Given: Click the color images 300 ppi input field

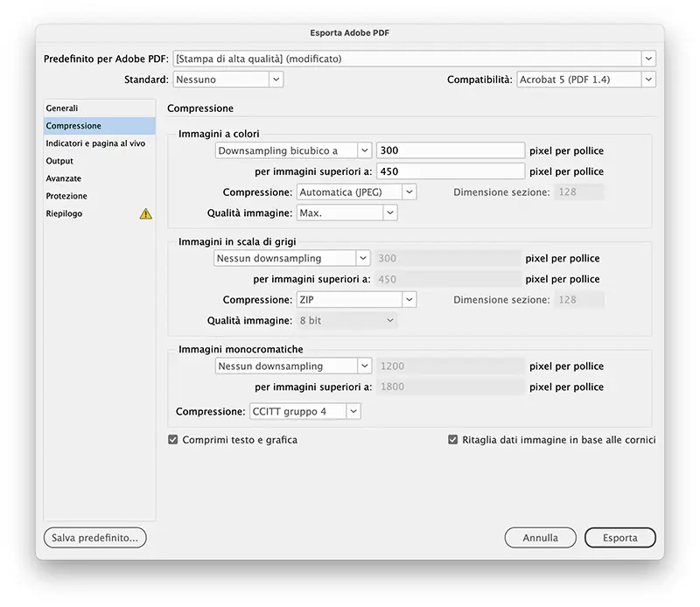Looking at the screenshot, I should coord(451,150).
